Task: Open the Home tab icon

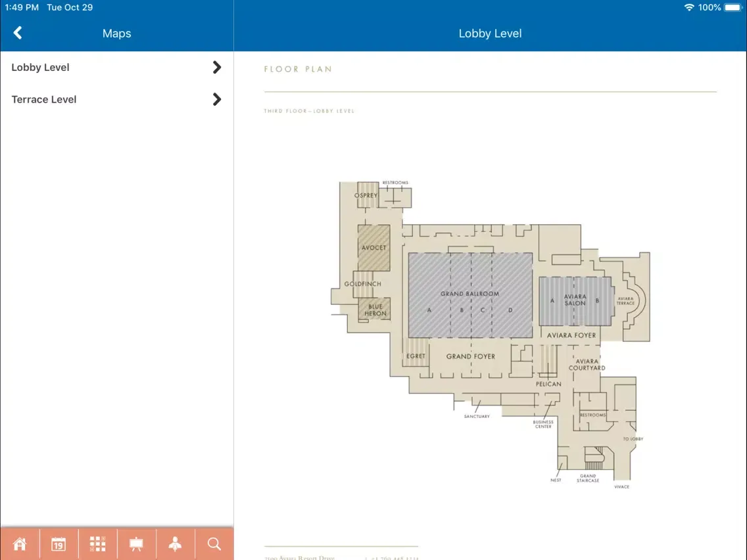Action: [x=20, y=544]
